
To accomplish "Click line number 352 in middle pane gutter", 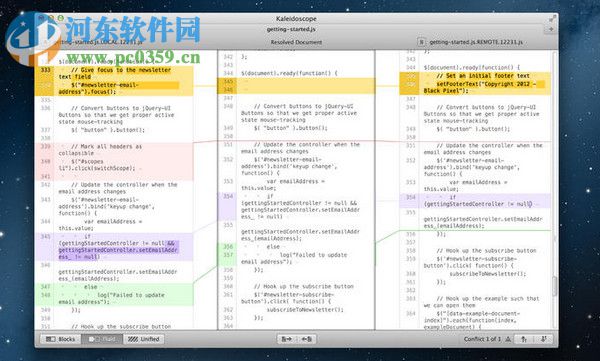I will tap(228, 159).
